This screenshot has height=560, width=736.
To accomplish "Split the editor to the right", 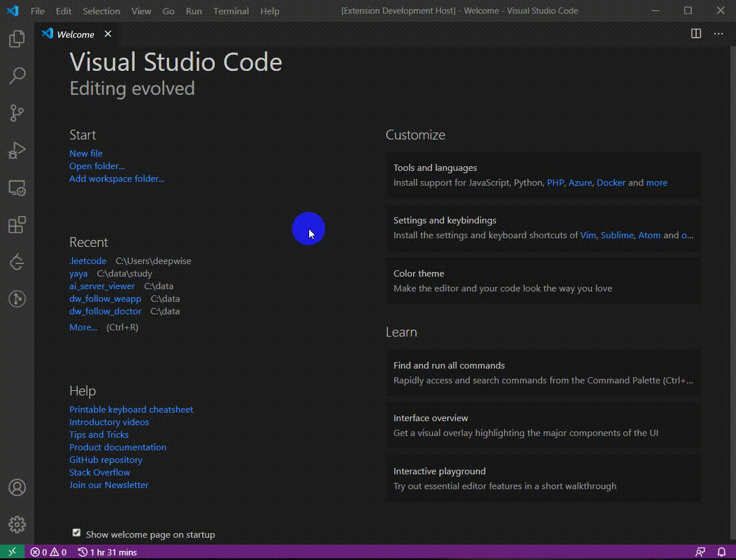I will click(x=696, y=34).
